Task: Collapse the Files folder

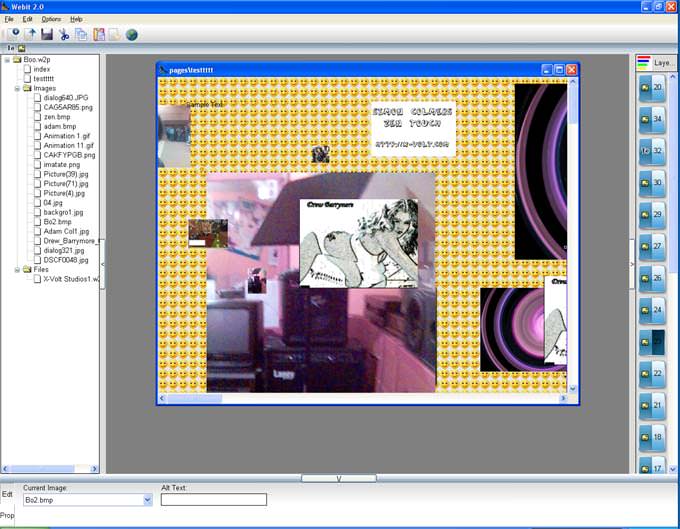Action: (17, 270)
